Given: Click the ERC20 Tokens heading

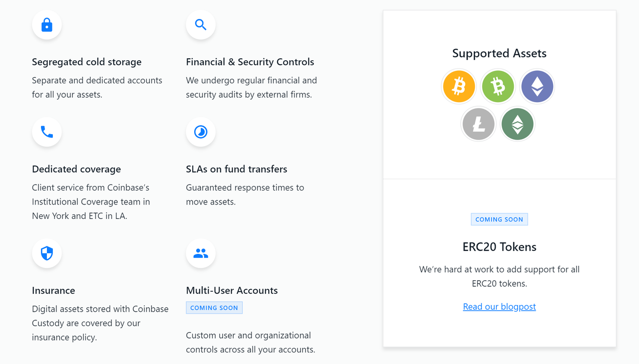Looking at the screenshot, I should pyautogui.click(x=499, y=247).
